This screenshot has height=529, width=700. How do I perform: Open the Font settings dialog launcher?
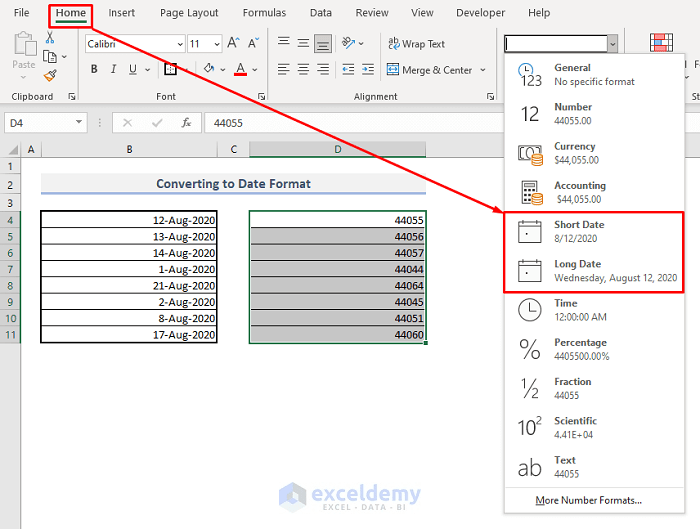pyautogui.click(x=262, y=96)
